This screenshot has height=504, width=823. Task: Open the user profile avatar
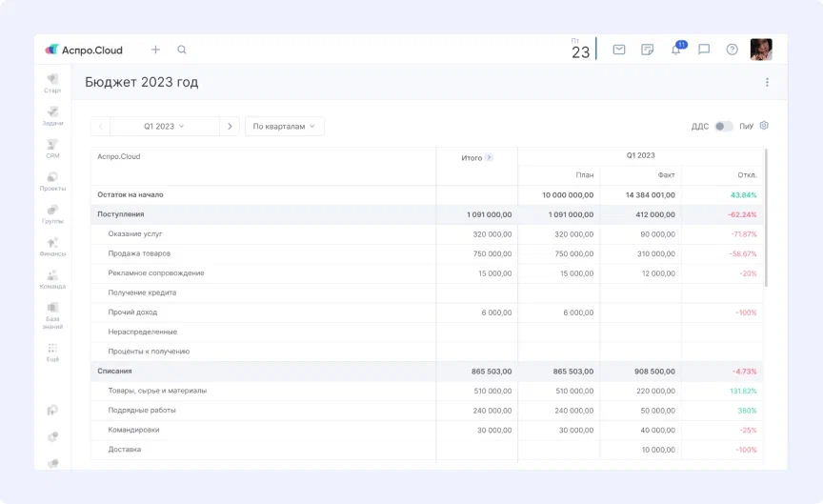coord(760,50)
